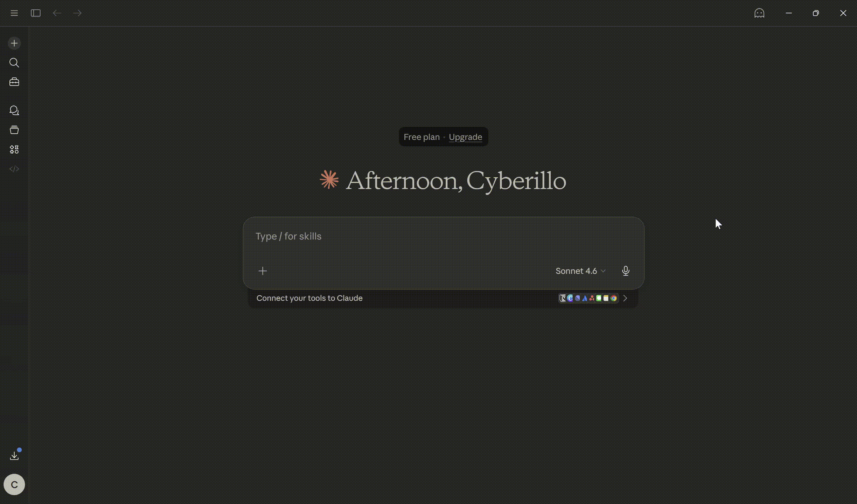Toggle voice dictation microphone
This screenshot has width=857, height=504.
coord(626,271)
